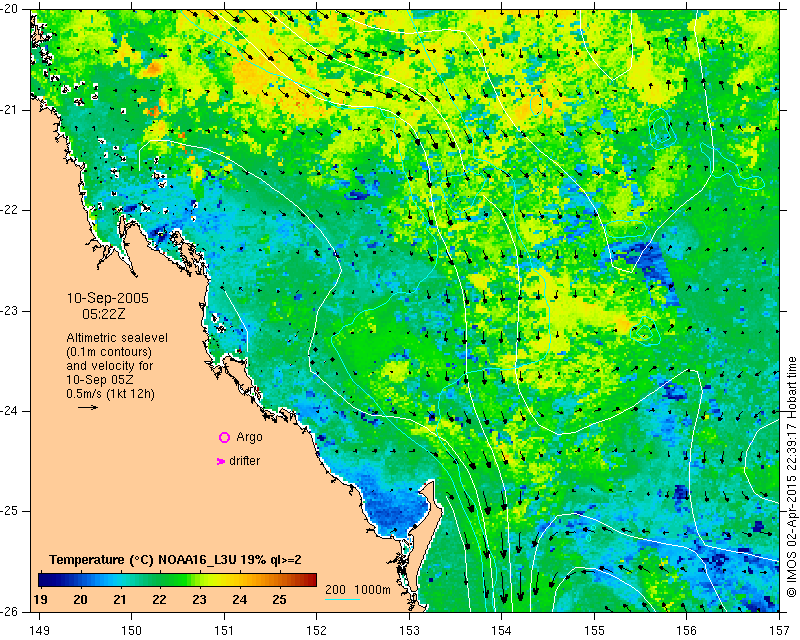The height and width of the screenshot is (640, 800).
Task: Click the magenta Argo circle symbol
Action: 224,437
